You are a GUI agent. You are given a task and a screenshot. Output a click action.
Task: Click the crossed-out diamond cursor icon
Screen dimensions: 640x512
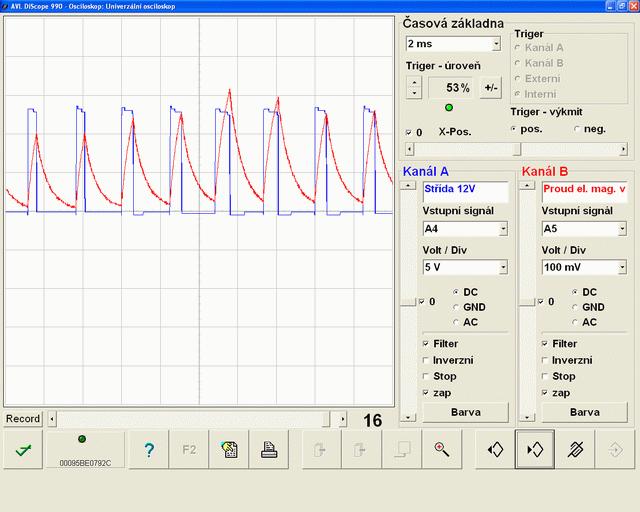coord(575,450)
